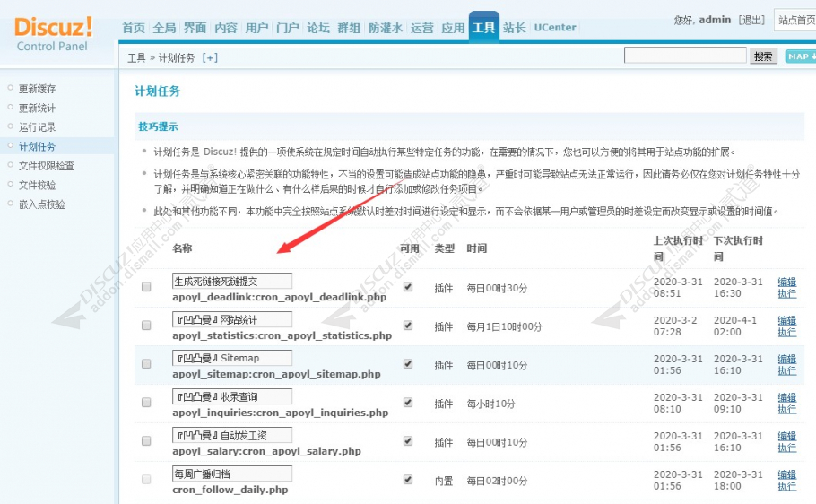Viewport: 816px width, 504px height.
Task: Open the 全局 menu tab
Action: point(164,28)
